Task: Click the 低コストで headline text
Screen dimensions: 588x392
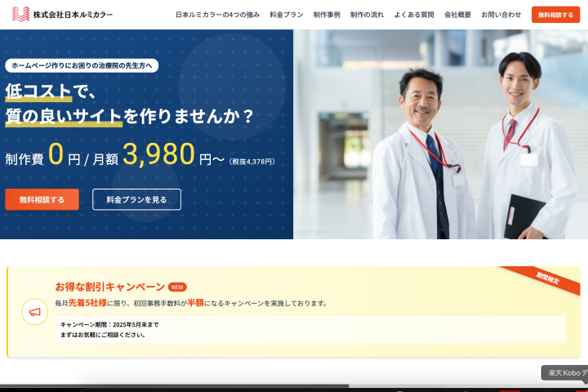Action: pyautogui.click(x=50, y=91)
